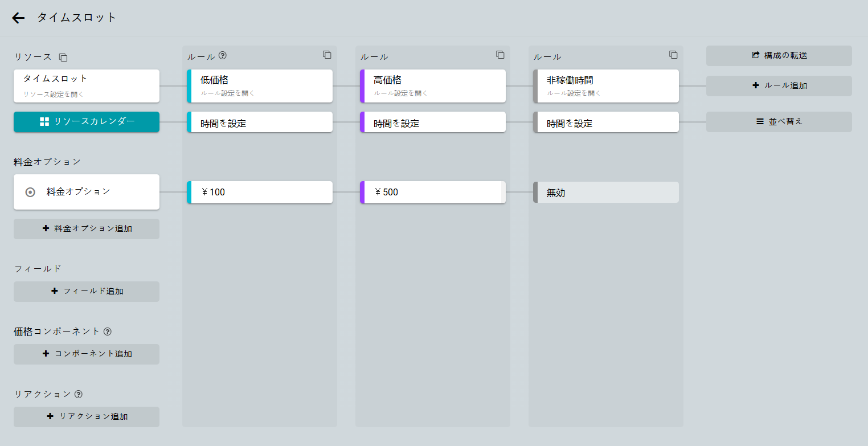Click the ルール追加 button
The image size is (868, 446).
pyautogui.click(x=779, y=86)
